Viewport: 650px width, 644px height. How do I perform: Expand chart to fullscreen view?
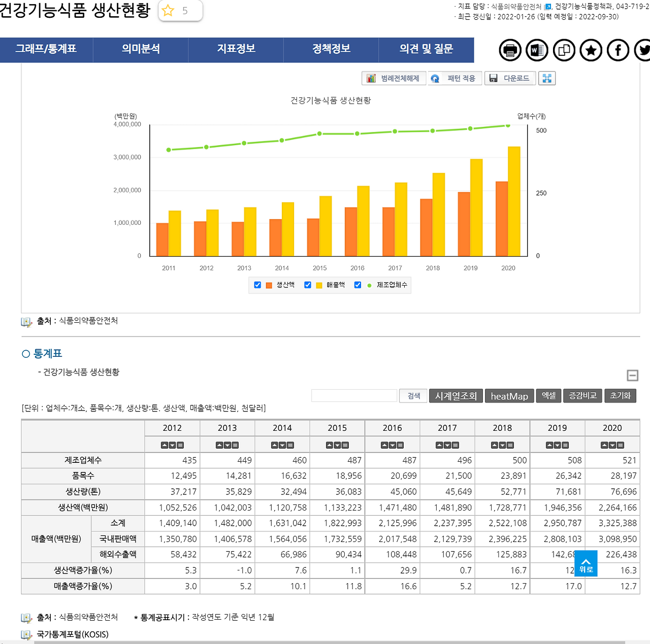(x=547, y=78)
